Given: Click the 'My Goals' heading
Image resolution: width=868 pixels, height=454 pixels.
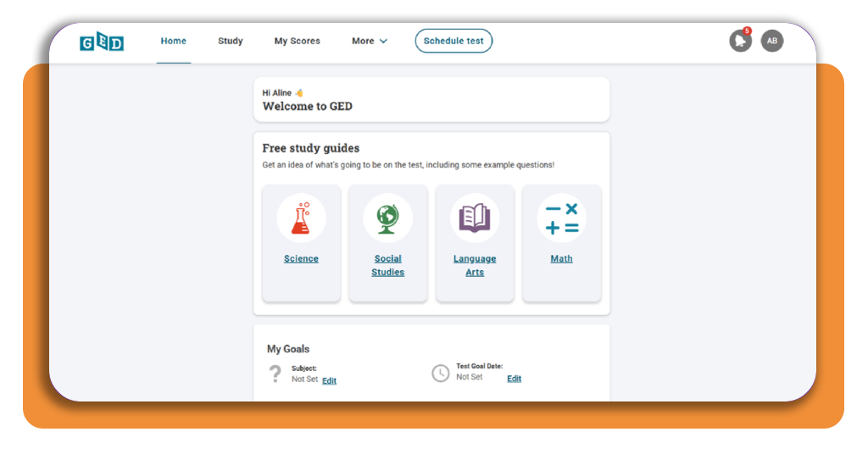Looking at the screenshot, I should coord(288,349).
